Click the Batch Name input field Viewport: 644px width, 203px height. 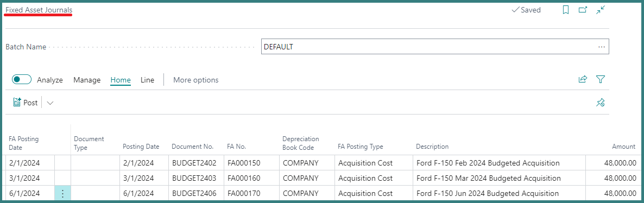point(435,47)
